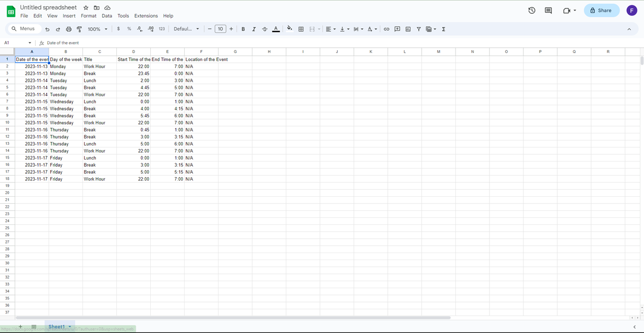Expand the merge cells dropdown arrow
This screenshot has width=644, height=333.
tap(319, 29)
